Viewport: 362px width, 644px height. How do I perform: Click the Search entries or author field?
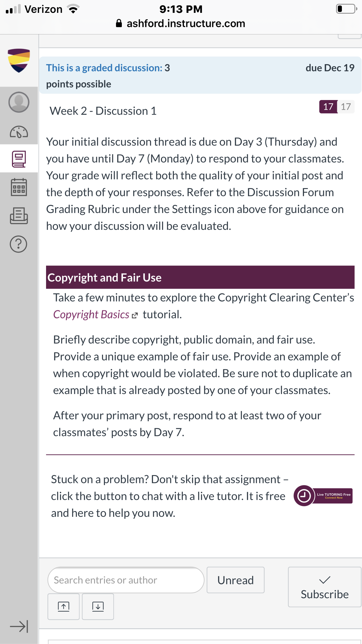click(x=126, y=580)
